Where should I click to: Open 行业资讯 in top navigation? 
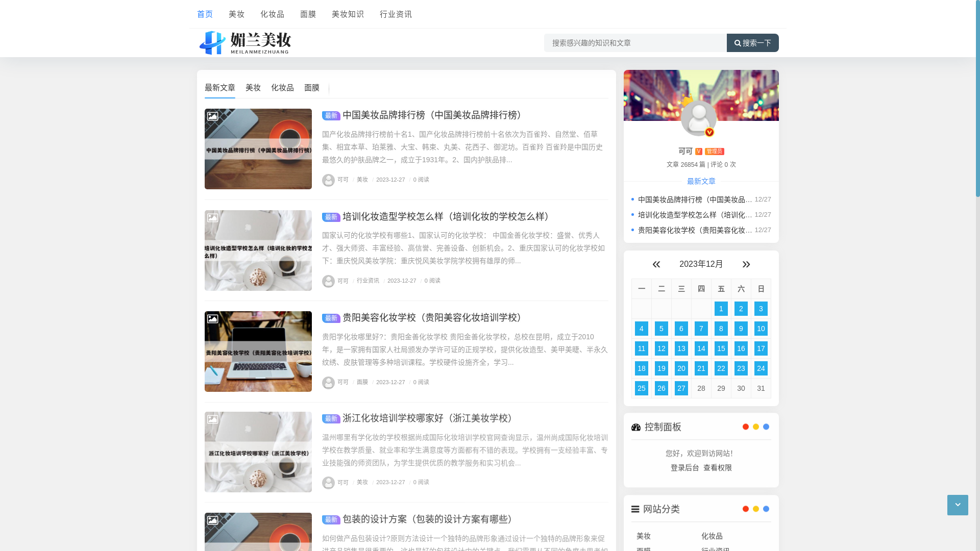[x=396, y=14]
